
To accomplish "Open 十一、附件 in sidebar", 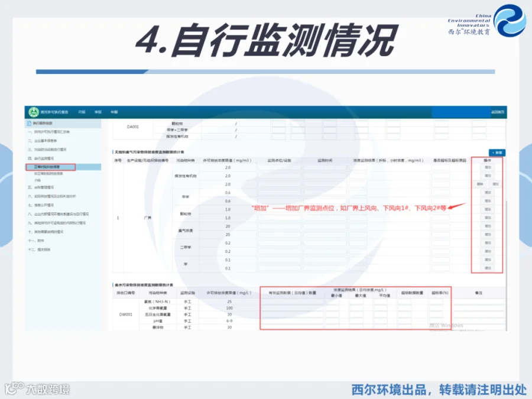I will [36, 241].
